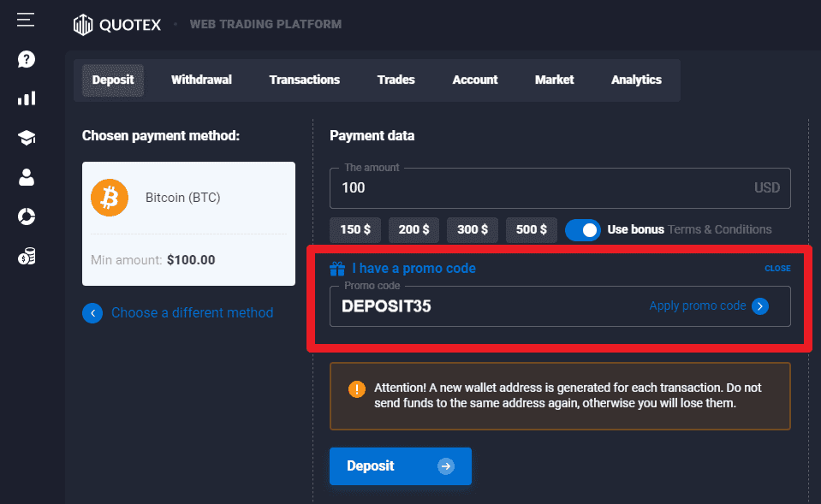The image size is (821, 504).
Task: Open the Trades tab
Action: coord(396,80)
